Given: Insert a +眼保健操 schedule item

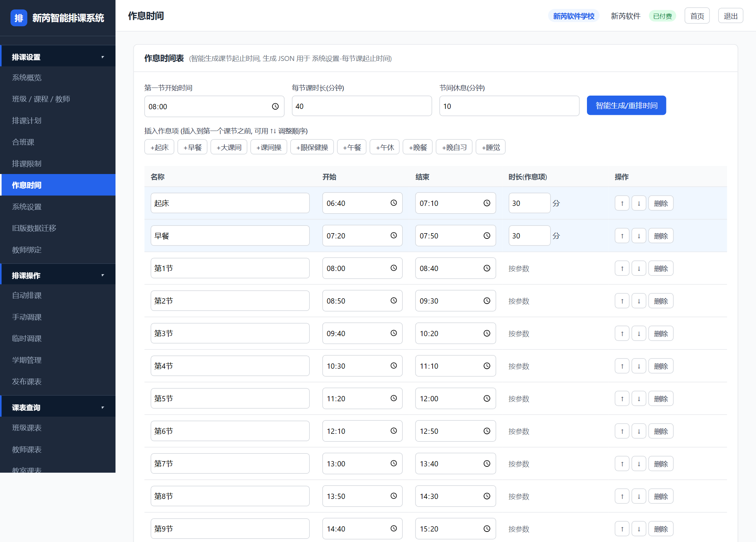Looking at the screenshot, I should (x=312, y=147).
